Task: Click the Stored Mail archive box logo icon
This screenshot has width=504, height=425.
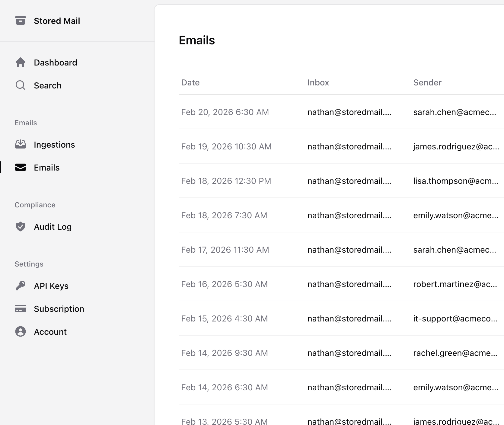Action: pyautogui.click(x=21, y=21)
